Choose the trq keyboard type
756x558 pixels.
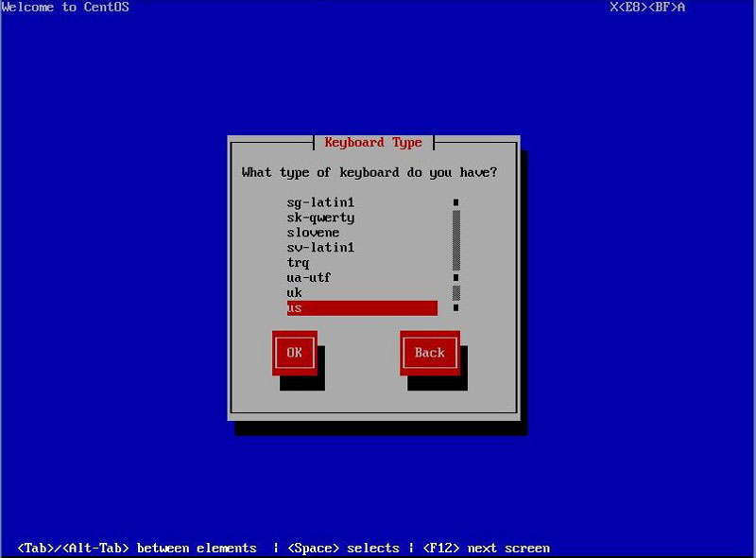[x=298, y=263]
